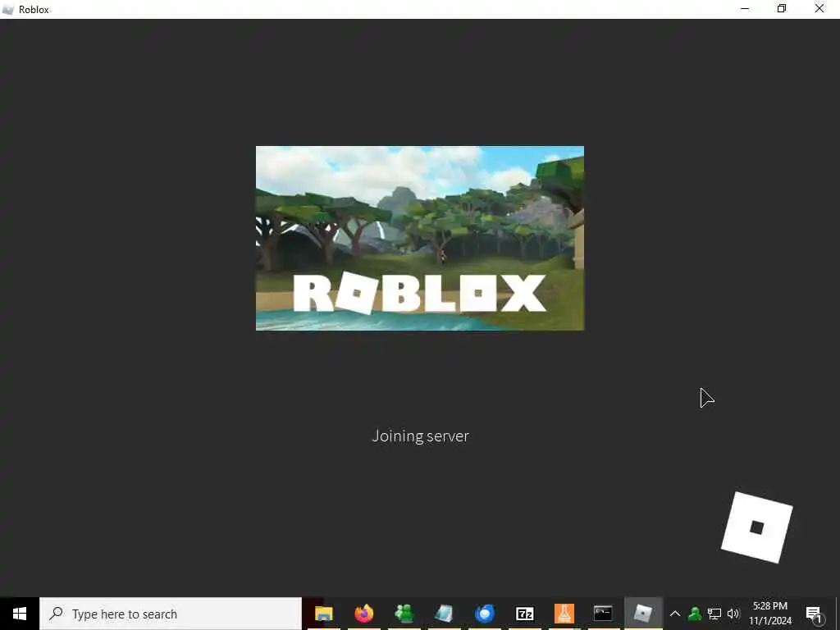Open File Explorer from the taskbar
The height and width of the screenshot is (630, 840).
pyautogui.click(x=323, y=614)
